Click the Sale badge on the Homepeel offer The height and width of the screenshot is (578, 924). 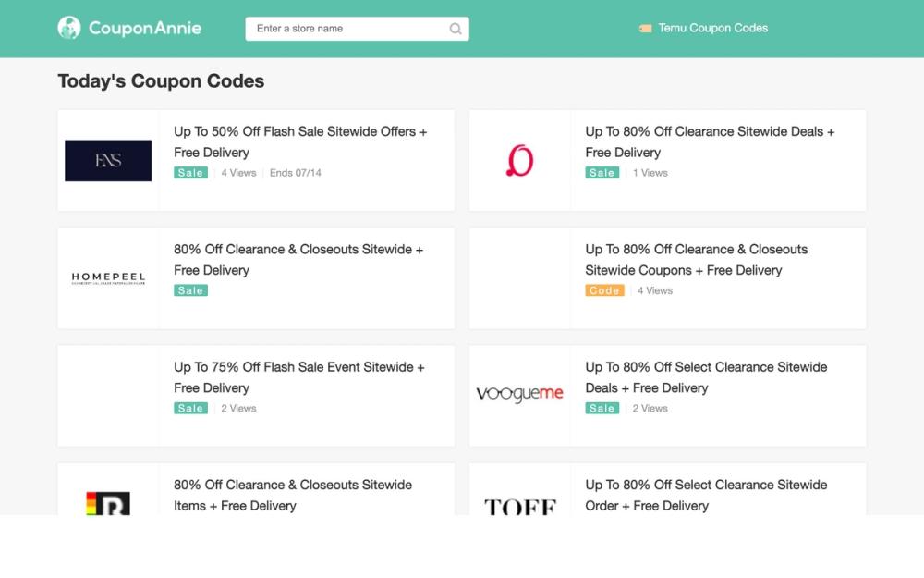[x=190, y=290]
